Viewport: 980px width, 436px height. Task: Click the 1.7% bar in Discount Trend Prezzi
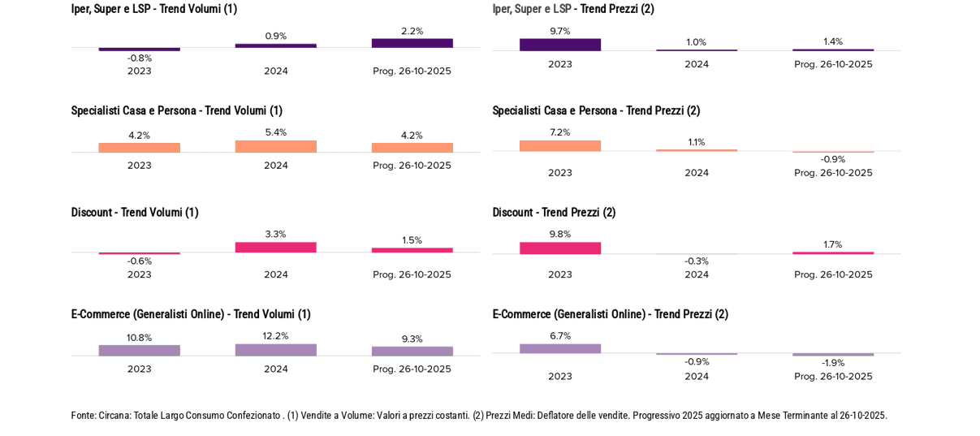tap(833, 253)
